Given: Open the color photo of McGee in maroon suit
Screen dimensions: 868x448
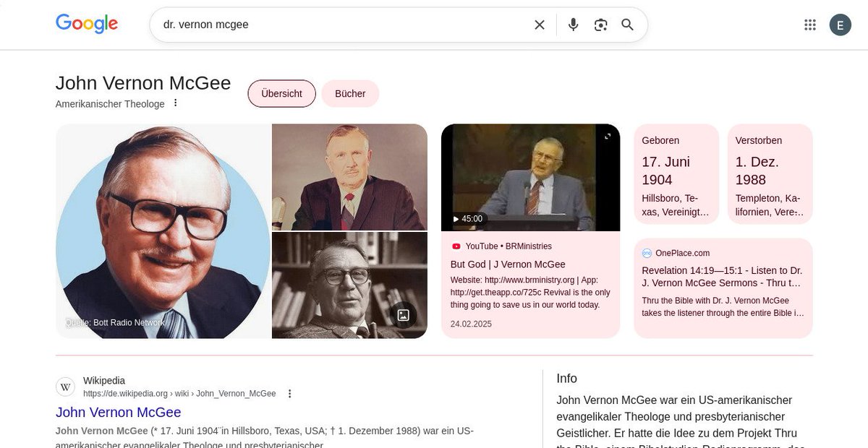Looking at the screenshot, I should (349, 177).
